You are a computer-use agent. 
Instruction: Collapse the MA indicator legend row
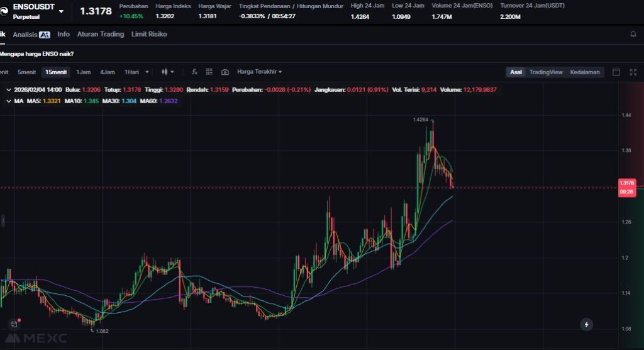[8, 100]
